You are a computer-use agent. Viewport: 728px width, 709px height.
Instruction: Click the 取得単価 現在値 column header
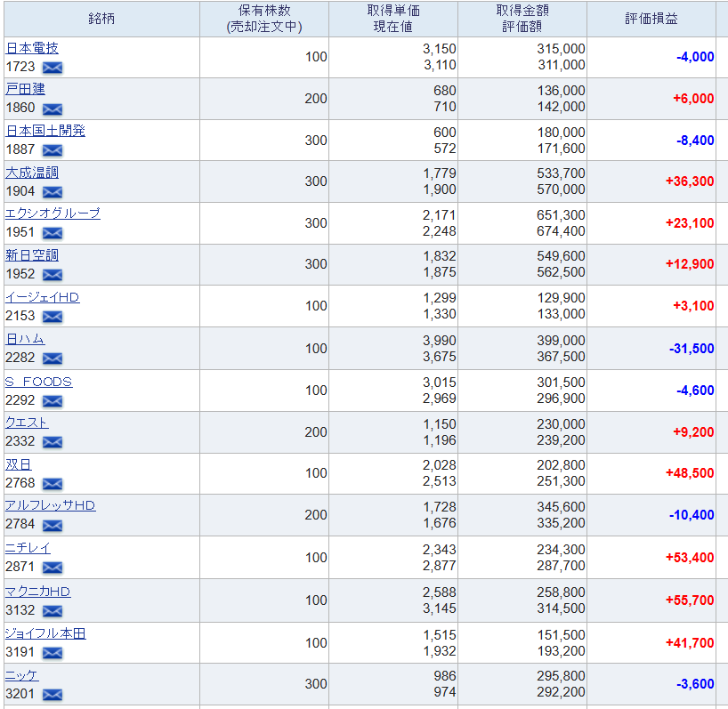click(x=393, y=19)
